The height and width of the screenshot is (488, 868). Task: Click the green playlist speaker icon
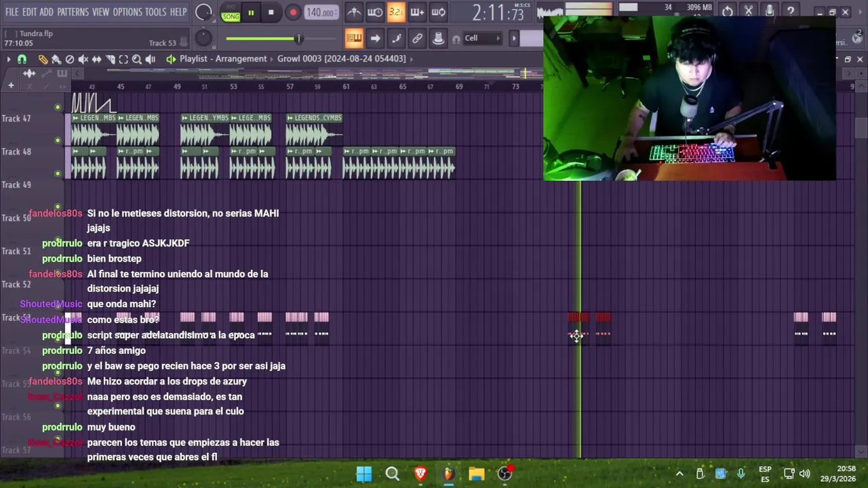[x=171, y=59]
